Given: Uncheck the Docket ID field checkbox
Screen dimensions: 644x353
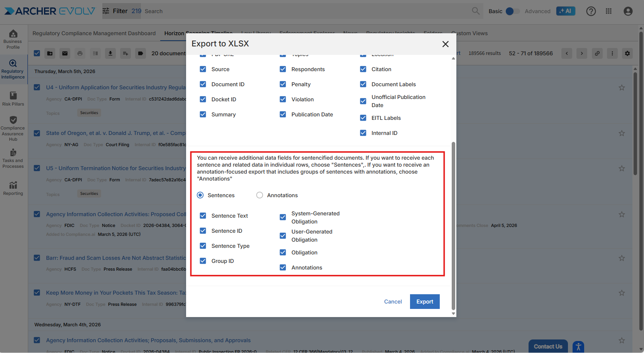Looking at the screenshot, I should (203, 99).
